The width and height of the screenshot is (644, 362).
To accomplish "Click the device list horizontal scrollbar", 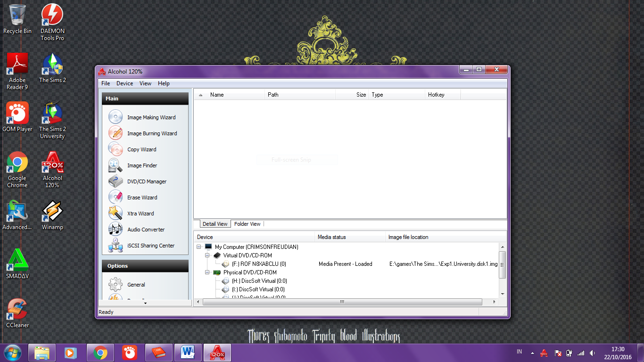I will click(x=342, y=302).
